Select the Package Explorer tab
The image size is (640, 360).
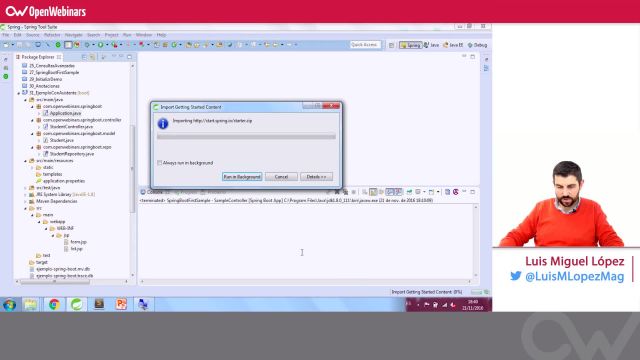(38, 57)
